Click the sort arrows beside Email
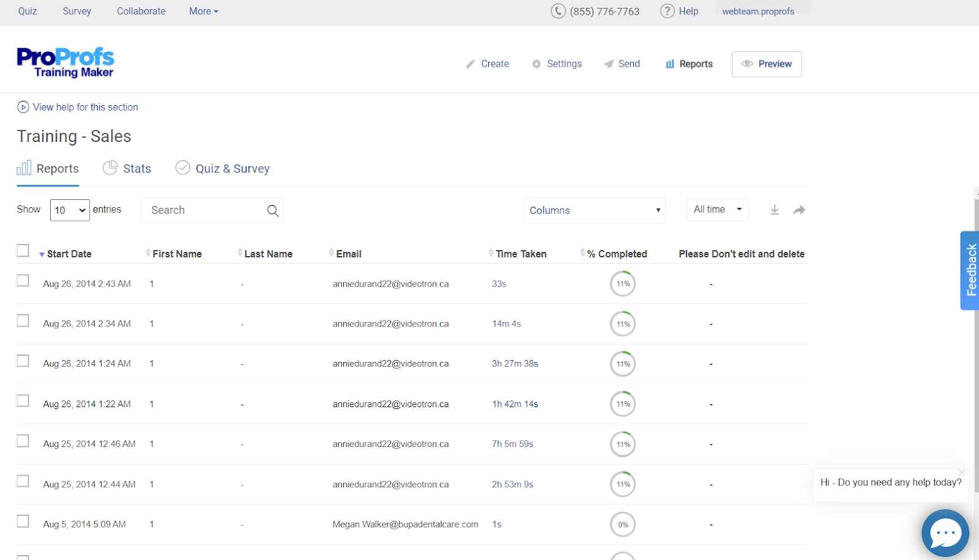 pos(331,252)
